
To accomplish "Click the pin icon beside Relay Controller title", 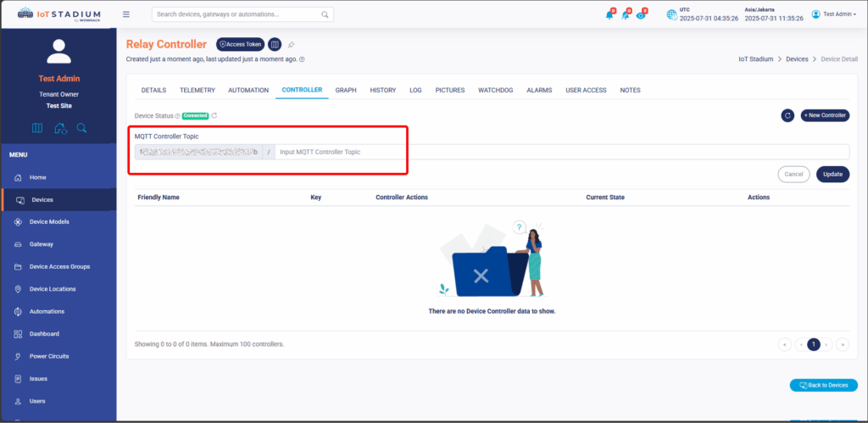I will (292, 44).
